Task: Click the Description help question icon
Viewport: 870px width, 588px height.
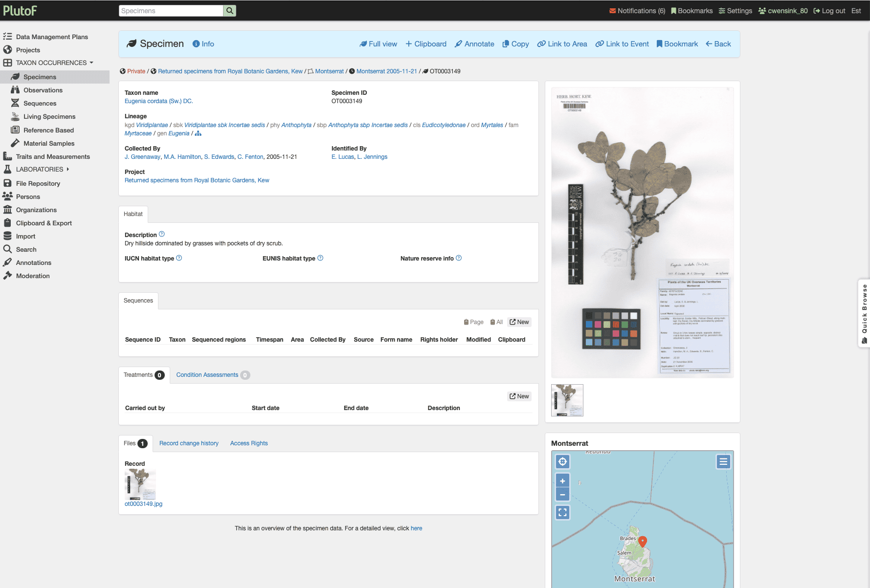Action: (x=162, y=234)
